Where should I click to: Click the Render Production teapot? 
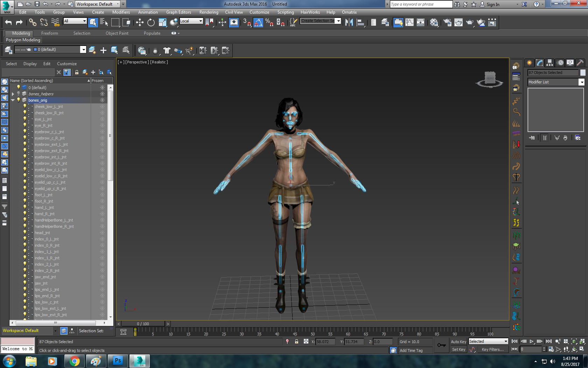point(470,22)
